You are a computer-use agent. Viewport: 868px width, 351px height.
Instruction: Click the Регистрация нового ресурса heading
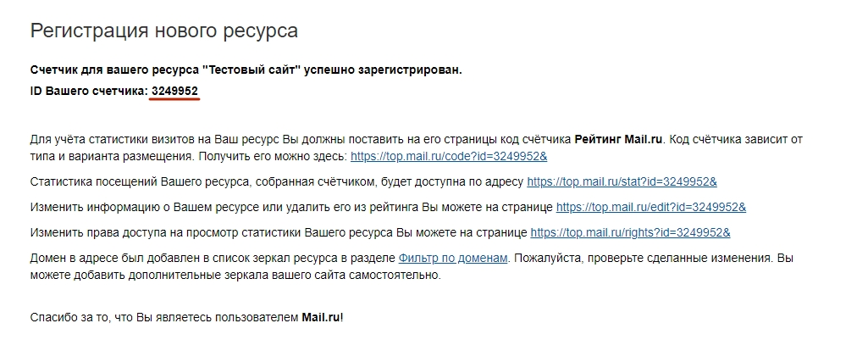coord(163,31)
